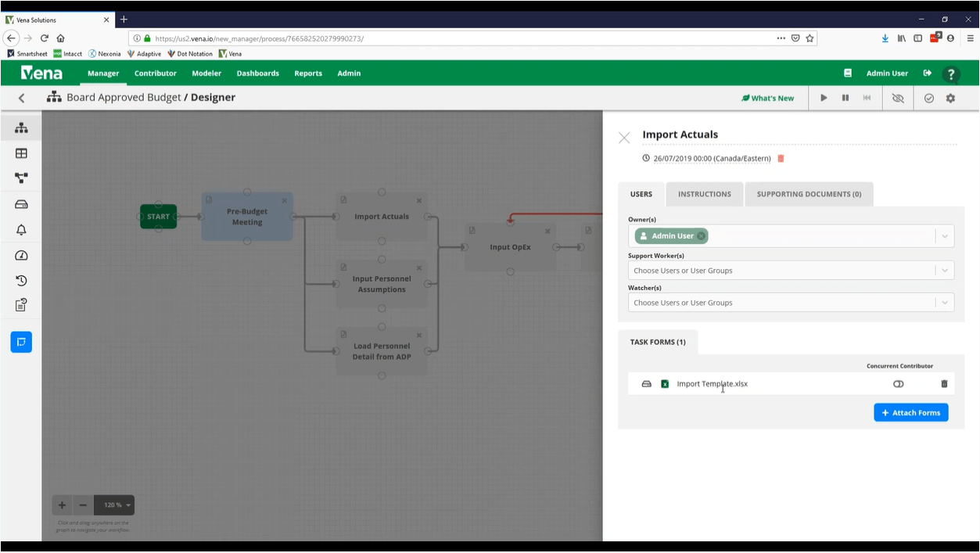The width and height of the screenshot is (980, 553).
Task: Toggle the hidden eye visibility icon
Action: coord(898,99)
